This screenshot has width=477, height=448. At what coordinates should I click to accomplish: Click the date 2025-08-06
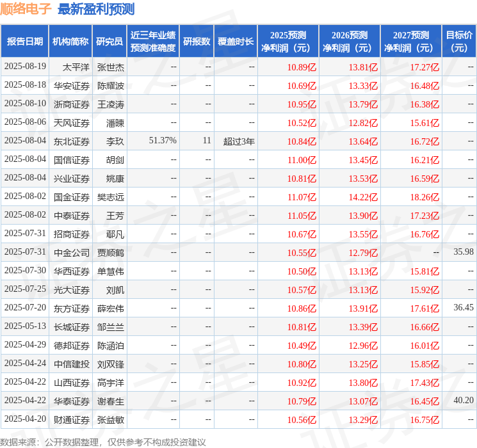tap(25, 122)
